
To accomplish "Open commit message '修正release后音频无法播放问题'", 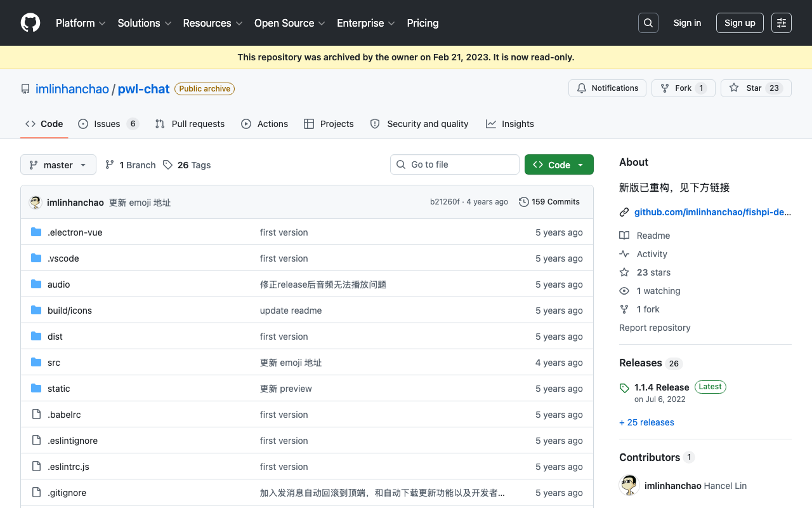I will (x=323, y=284).
